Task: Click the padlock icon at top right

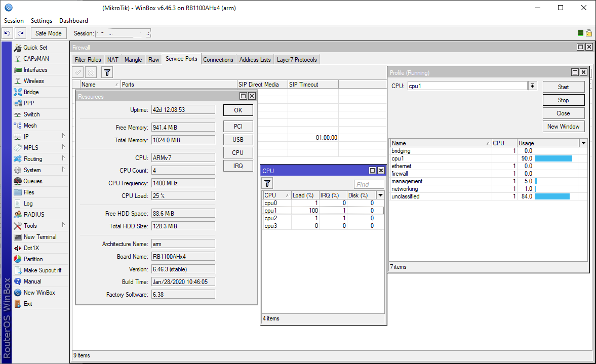Action: point(589,33)
